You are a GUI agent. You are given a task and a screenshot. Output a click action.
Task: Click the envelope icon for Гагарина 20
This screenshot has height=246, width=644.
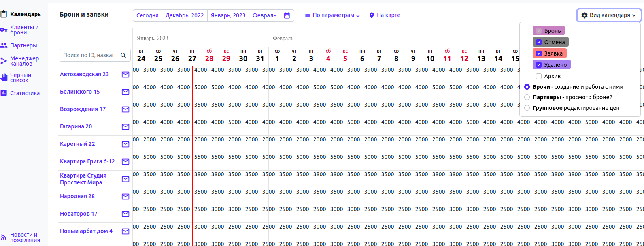pos(125,127)
